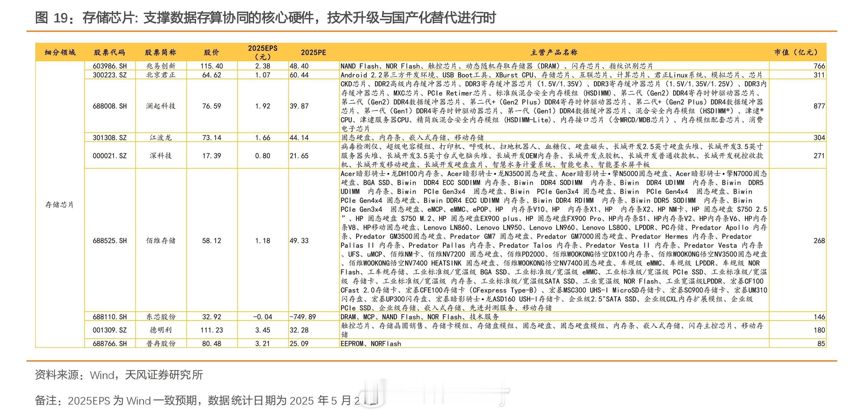
Task: Click the EPS value 2.38
Action: [262, 66]
